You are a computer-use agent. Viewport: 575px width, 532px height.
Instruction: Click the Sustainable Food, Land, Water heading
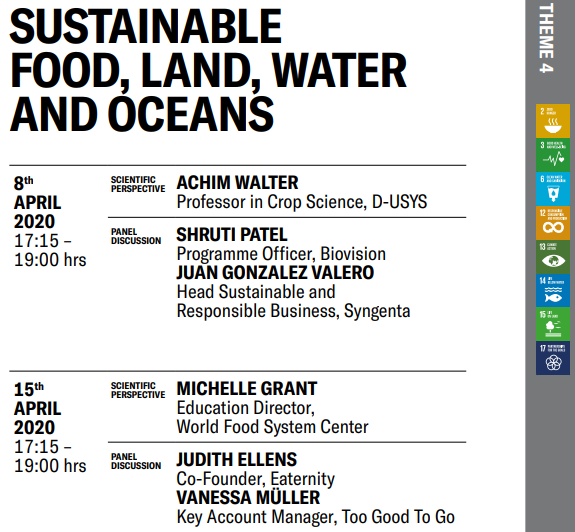point(208,70)
